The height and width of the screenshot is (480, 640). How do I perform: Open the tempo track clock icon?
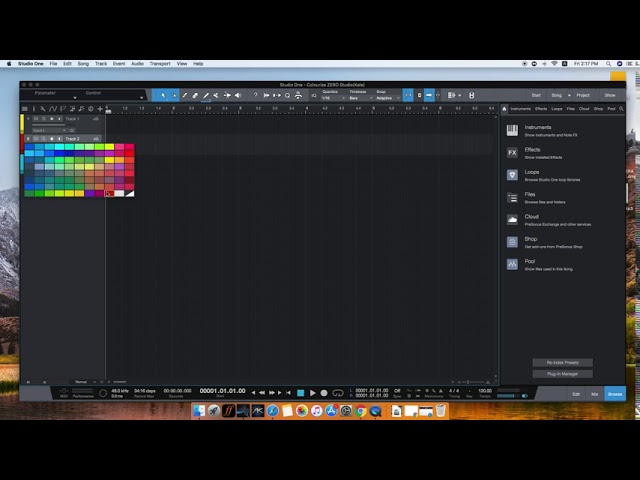91,109
